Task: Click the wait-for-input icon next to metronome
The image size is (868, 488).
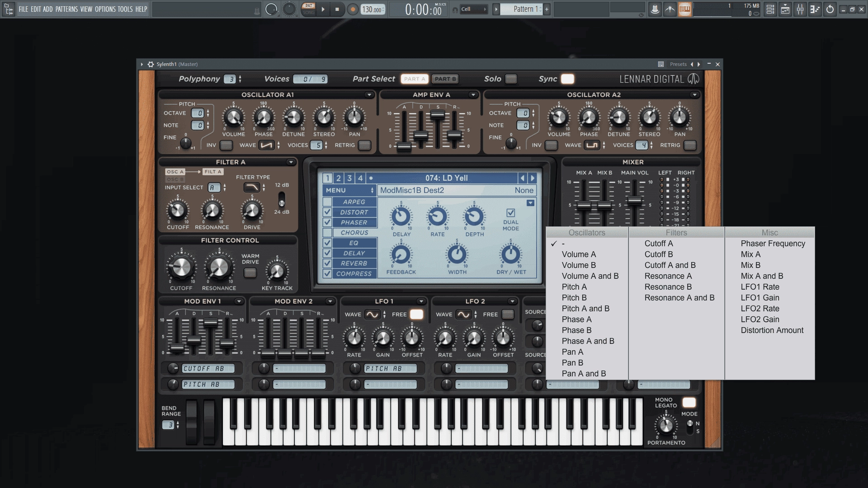Action: [x=670, y=9]
